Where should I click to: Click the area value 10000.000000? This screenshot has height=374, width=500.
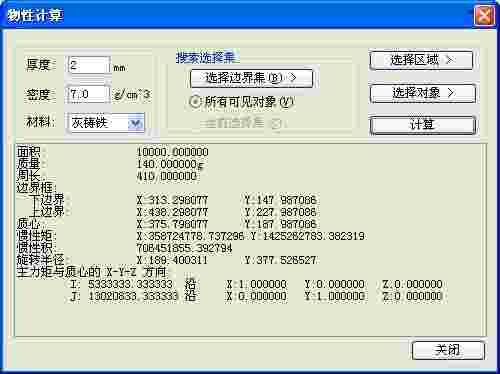click(173, 152)
